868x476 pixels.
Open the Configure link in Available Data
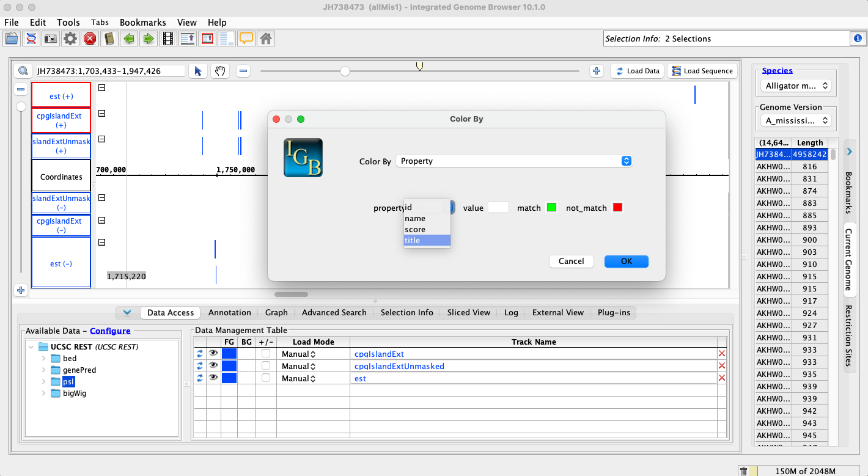click(110, 331)
